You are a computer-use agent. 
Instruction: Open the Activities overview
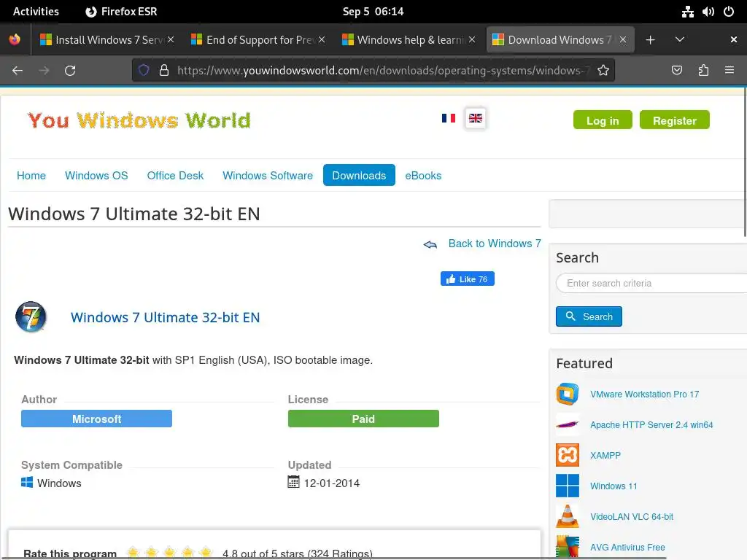click(x=36, y=12)
